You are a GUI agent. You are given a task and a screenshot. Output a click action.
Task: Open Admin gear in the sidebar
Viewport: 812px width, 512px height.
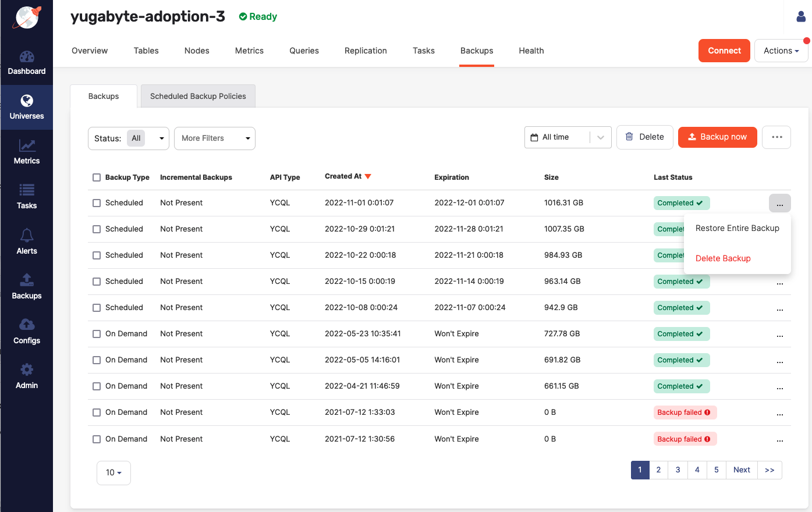27,376
